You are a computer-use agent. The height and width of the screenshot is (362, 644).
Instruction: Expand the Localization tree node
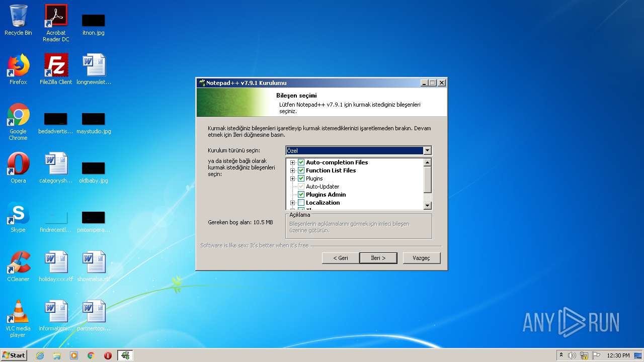[292, 203]
